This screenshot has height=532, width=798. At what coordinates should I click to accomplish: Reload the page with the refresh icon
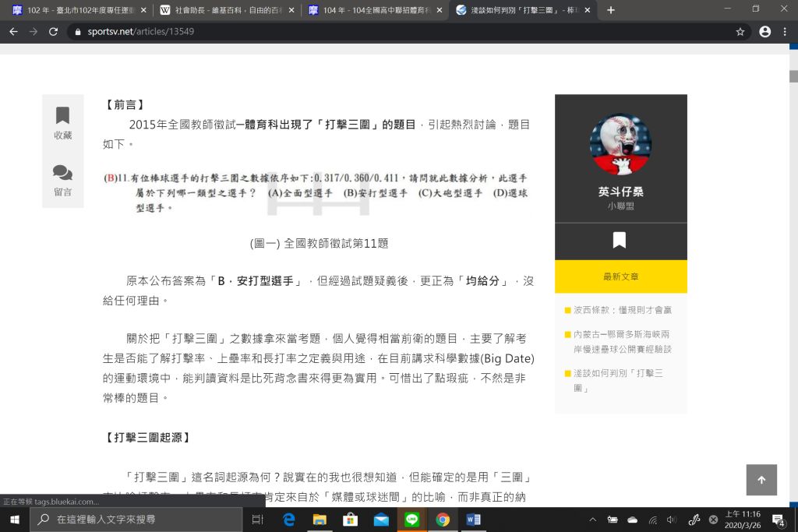(53, 32)
